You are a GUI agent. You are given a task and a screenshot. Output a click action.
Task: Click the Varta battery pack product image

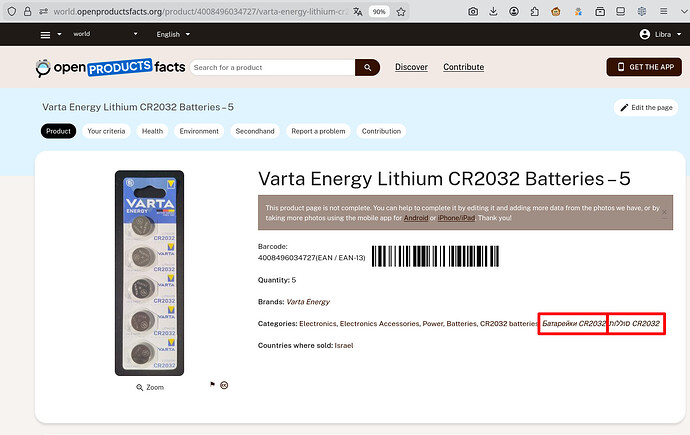pyautogui.click(x=150, y=273)
